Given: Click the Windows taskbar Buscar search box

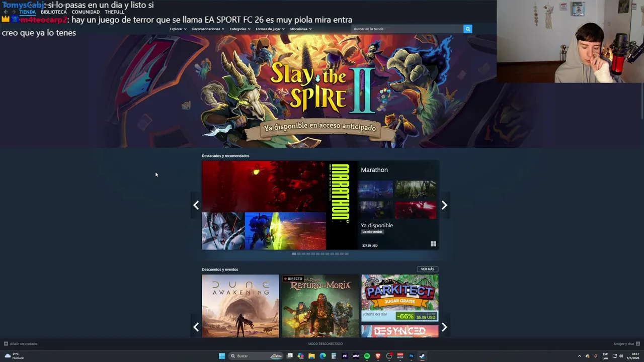Looking at the screenshot, I should [256, 356].
